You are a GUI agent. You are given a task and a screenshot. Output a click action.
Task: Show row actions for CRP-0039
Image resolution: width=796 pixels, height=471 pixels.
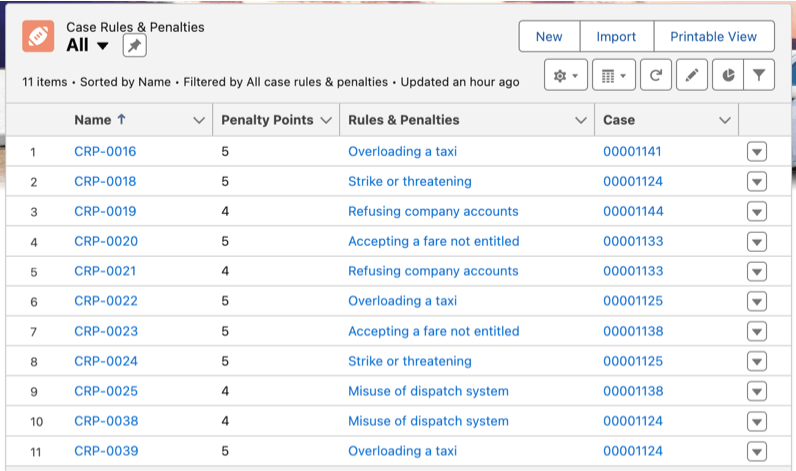pyautogui.click(x=757, y=452)
